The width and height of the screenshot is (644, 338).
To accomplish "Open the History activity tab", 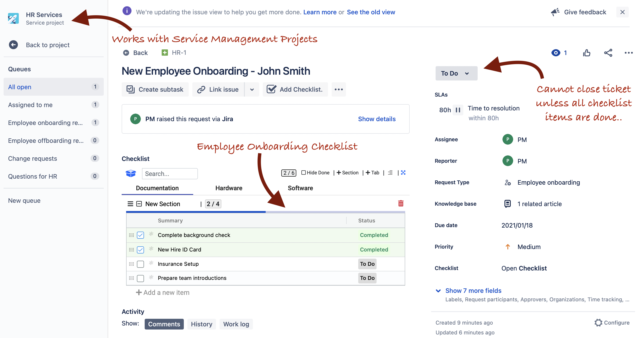I will coord(201,324).
